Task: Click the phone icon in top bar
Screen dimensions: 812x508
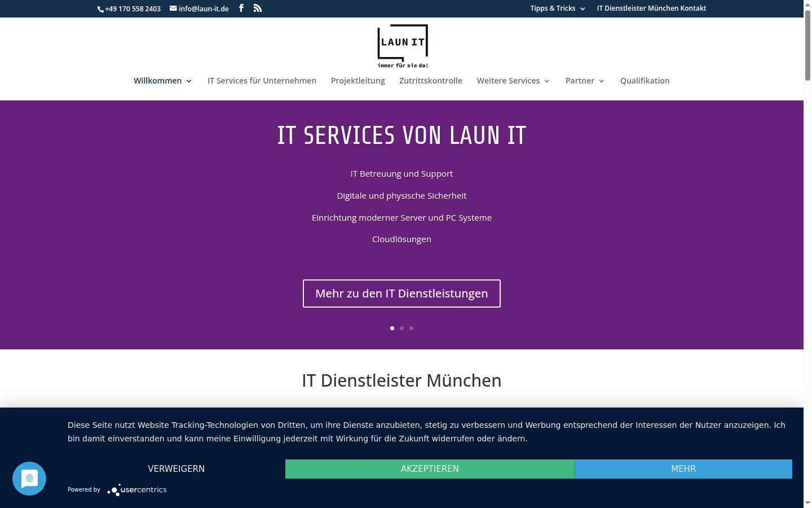Action: [x=100, y=9]
